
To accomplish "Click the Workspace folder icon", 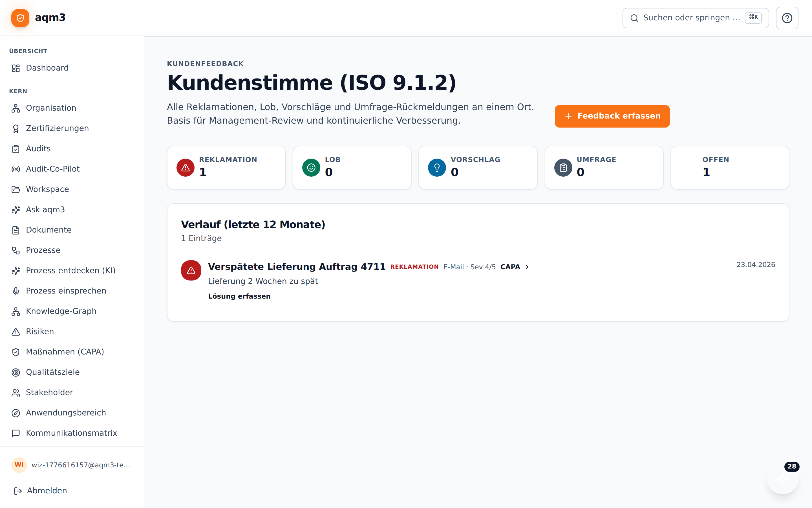I will click(16, 189).
